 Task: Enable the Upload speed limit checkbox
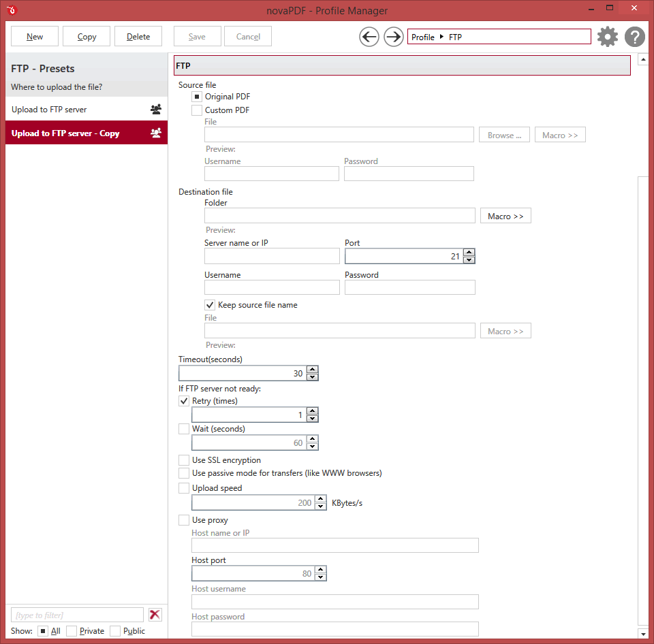coord(184,488)
